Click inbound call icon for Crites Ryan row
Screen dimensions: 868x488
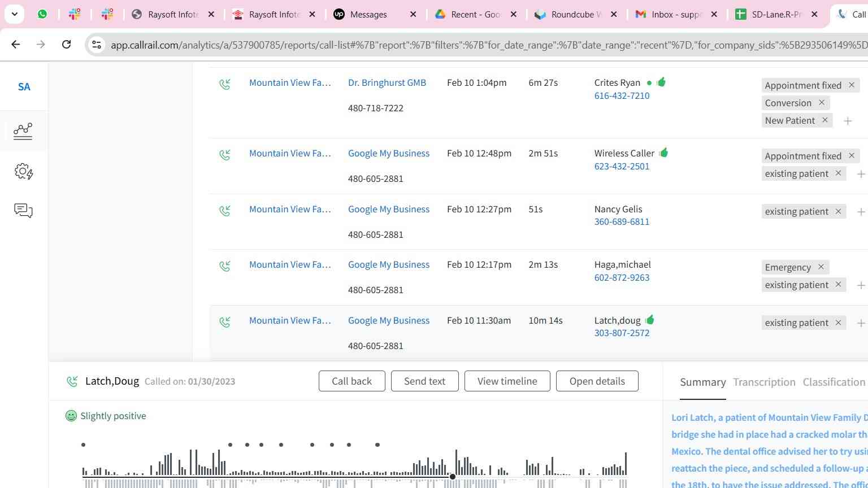pyautogui.click(x=225, y=85)
